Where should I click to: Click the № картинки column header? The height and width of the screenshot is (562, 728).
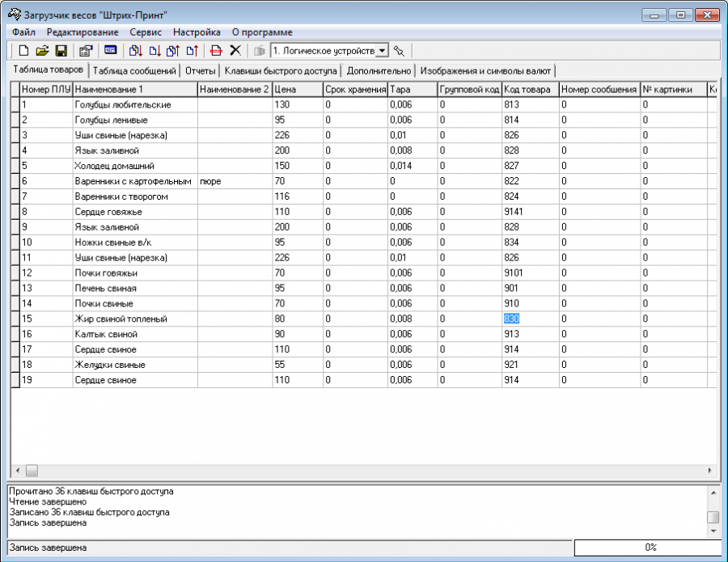tap(673, 90)
